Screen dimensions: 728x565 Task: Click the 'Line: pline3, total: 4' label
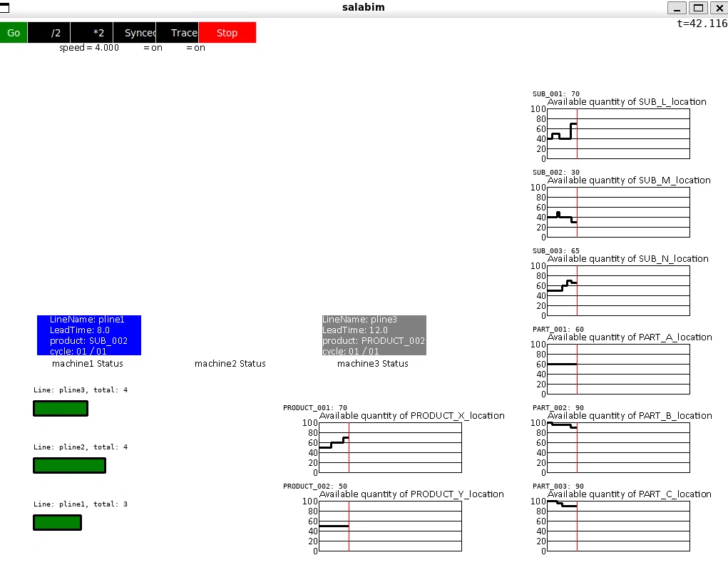click(81, 390)
